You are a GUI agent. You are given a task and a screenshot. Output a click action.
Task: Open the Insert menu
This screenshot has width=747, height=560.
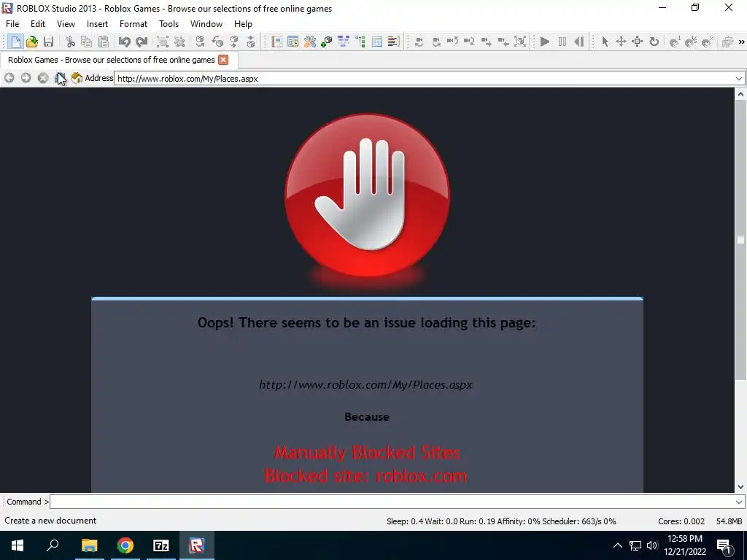click(x=97, y=24)
